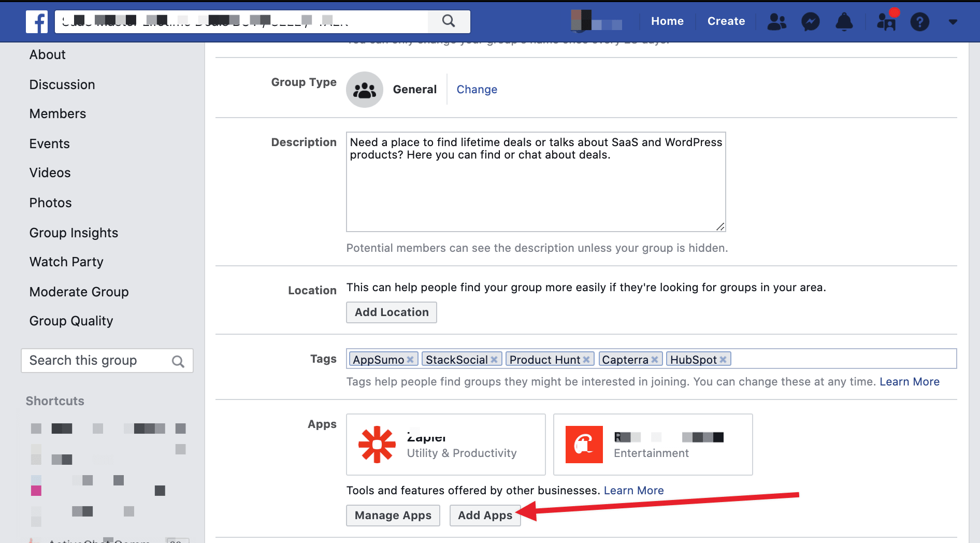Remove the StackSocial tag

(494, 360)
